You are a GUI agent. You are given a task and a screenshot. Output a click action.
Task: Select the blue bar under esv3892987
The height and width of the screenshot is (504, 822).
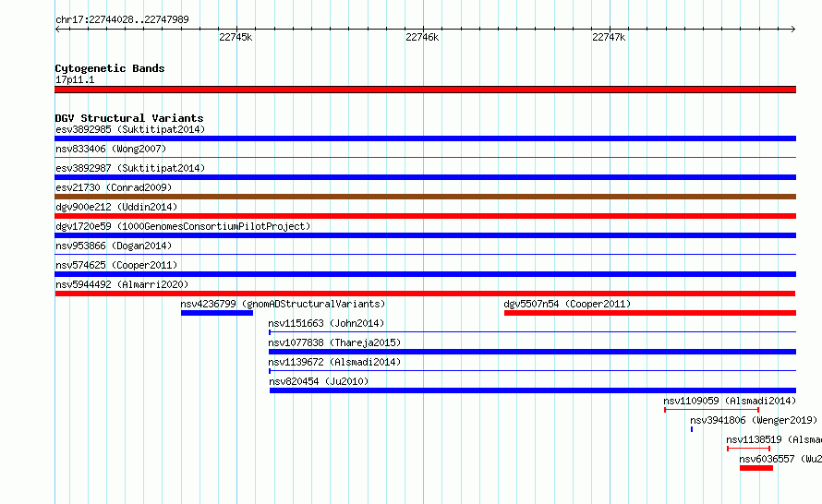[x=425, y=177]
